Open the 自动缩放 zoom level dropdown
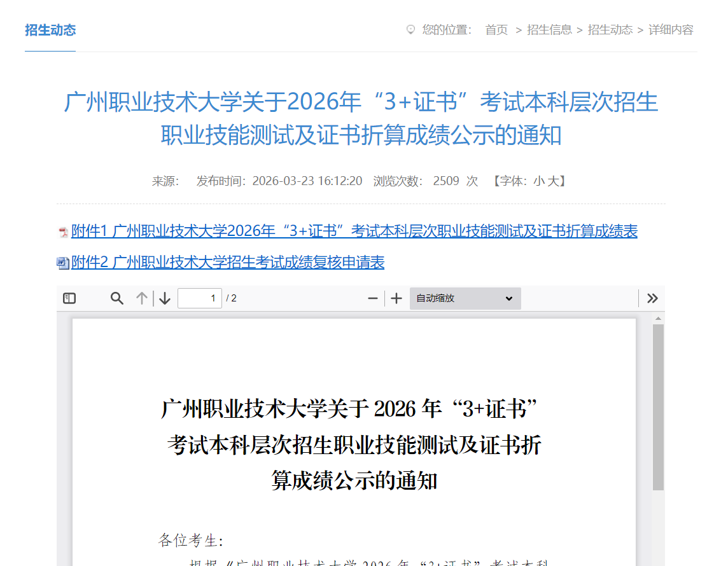 pyautogui.click(x=465, y=298)
